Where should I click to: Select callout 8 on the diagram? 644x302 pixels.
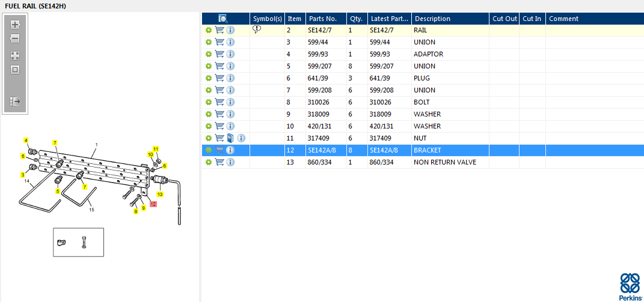[x=135, y=211]
